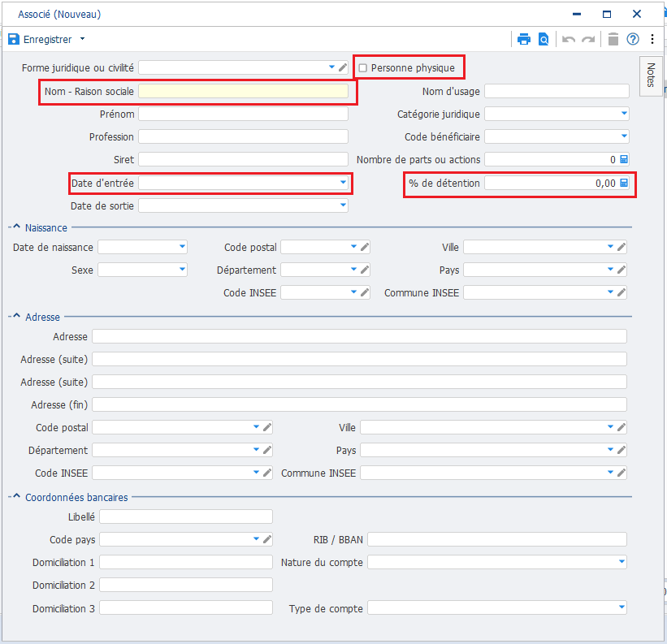
Task: Open the Sexe dropdown
Action: click(x=182, y=270)
